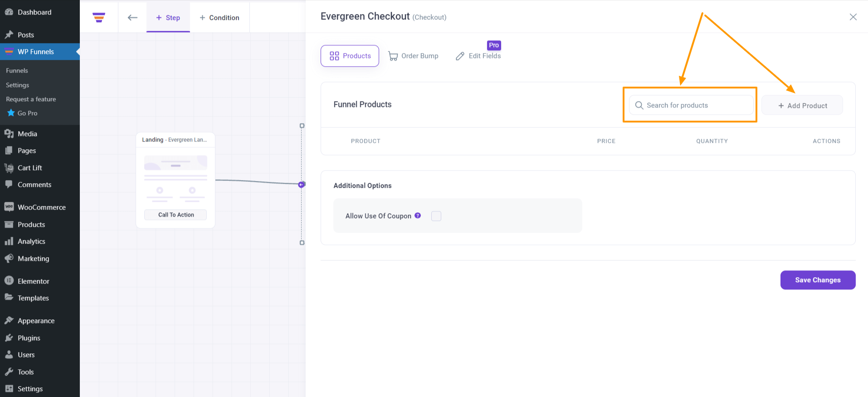Click the Posts pin icon
The height and width of the screenshot is (397, 868).
(9, 34)
